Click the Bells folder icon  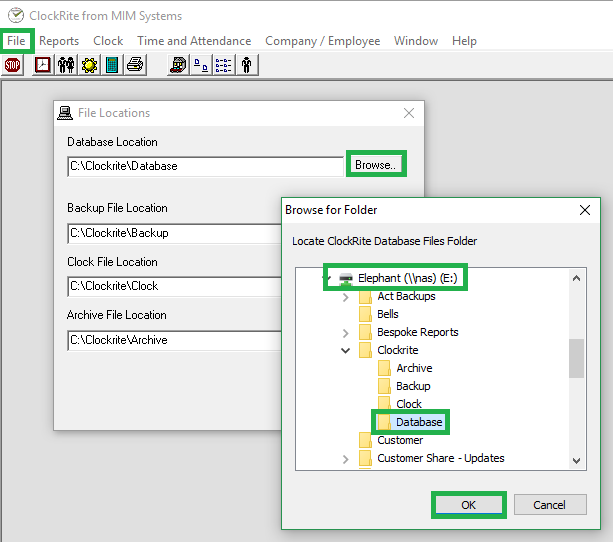[x=365, y=314]
